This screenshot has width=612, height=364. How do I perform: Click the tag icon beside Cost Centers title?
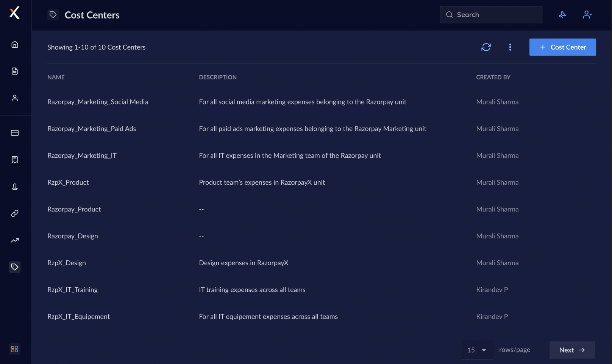pyautogui.click(x=53, y=14)
